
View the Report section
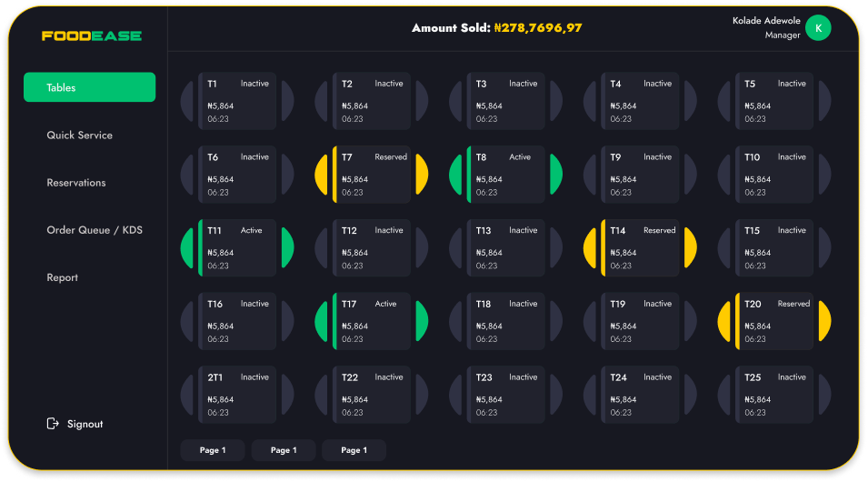(x=63, y=277)
